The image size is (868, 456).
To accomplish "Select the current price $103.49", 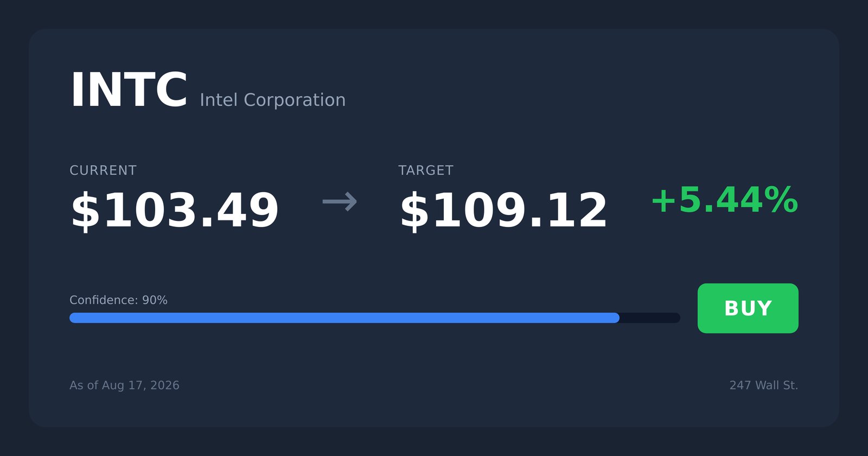I will [174, 211].
